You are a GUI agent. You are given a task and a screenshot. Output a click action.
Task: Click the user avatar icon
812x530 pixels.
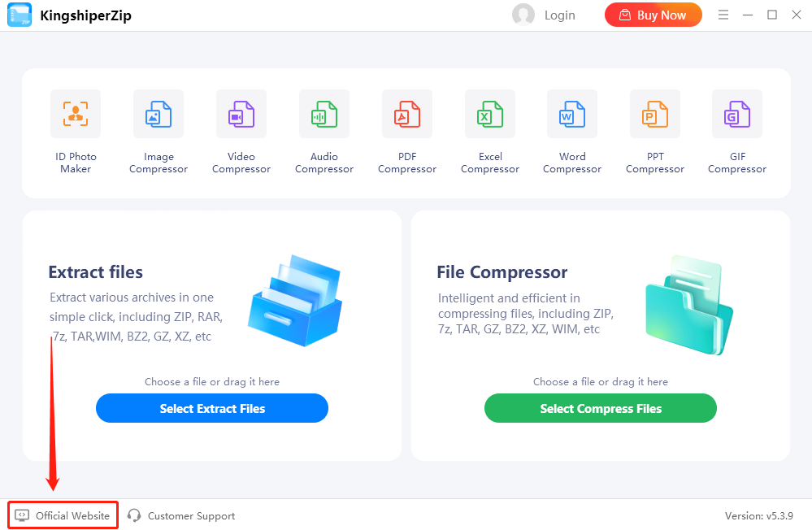click(523, 15)
